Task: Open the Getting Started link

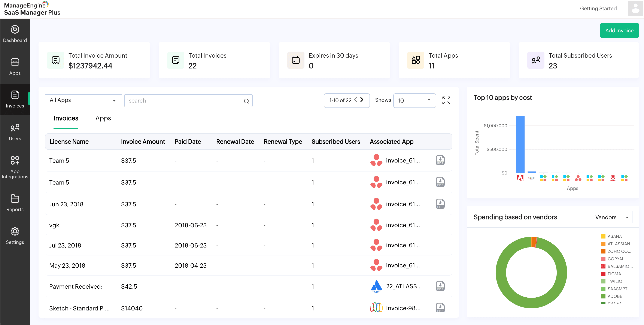Action: pos(598,9)
